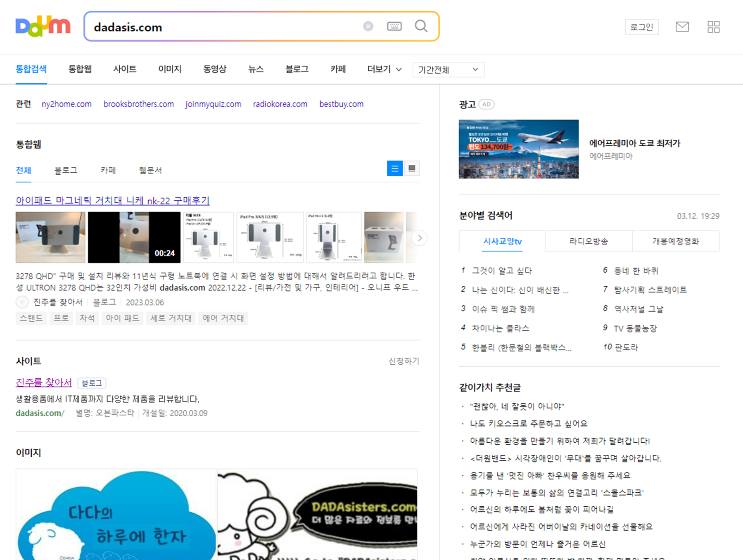743x560 pixels.
Task: Select the 뉴스 tab
Action: (256, 69)
